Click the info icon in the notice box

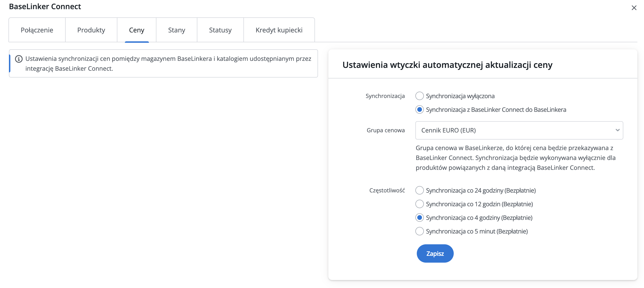coord(19,59)
